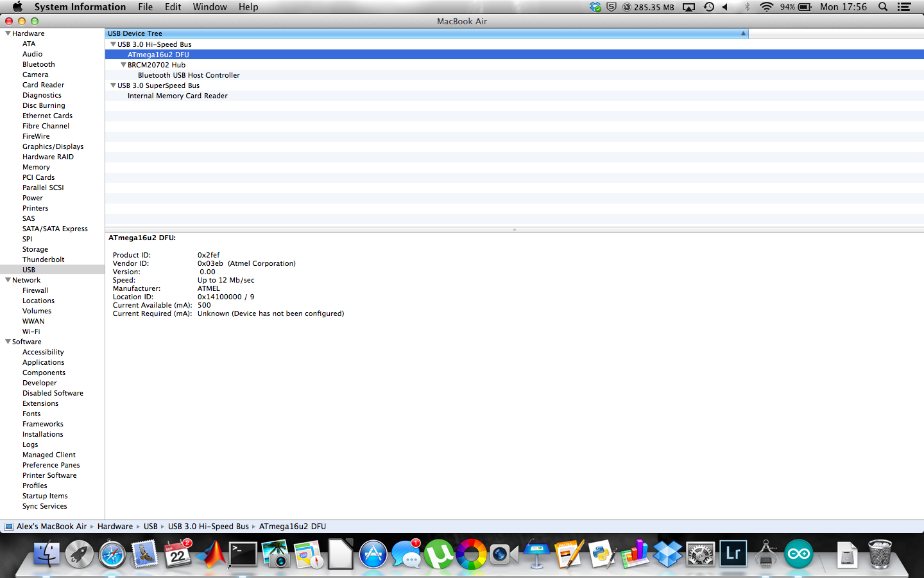Open Arduino IDE from the Dock
Image resolution: width=924 pixels, height=578 pixels.
pos(799,554)
